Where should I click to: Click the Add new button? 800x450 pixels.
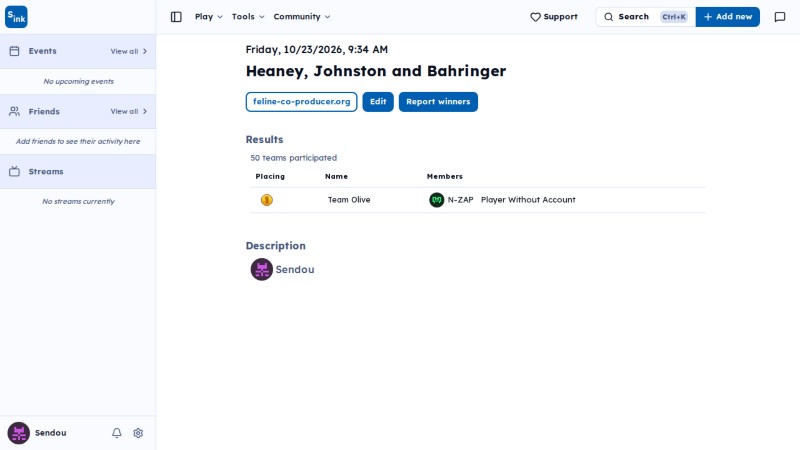coord(728,17)
